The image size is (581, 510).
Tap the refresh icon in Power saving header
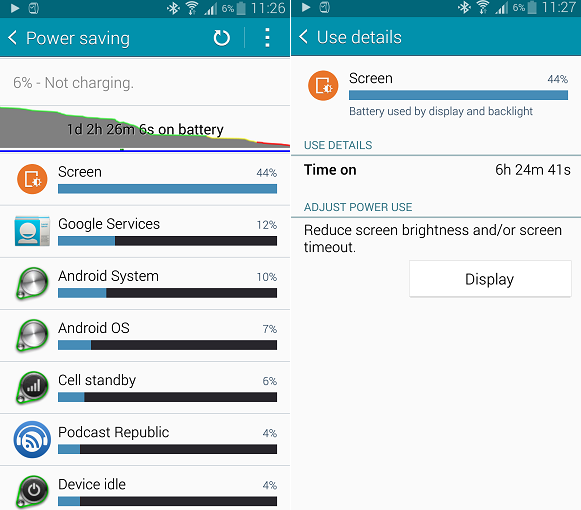(222, 38)
